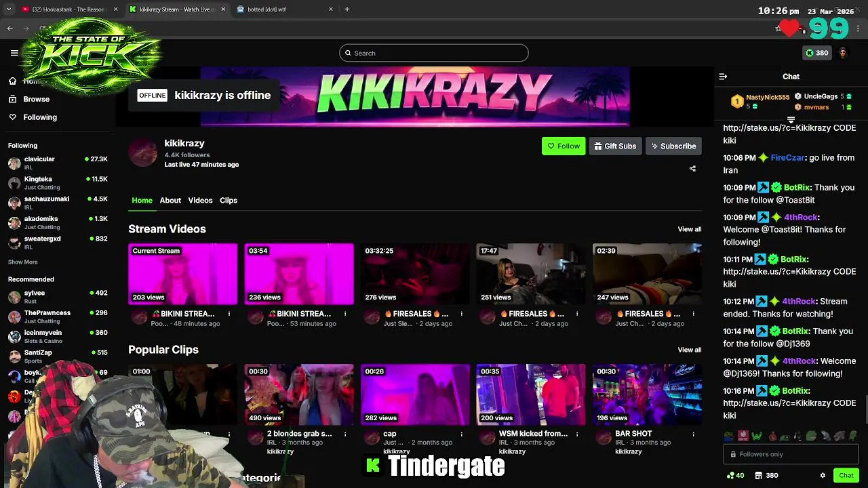Open options menu for 02:39 Firesales video
This screenshot has height=488, width=868.
[693, 314]
